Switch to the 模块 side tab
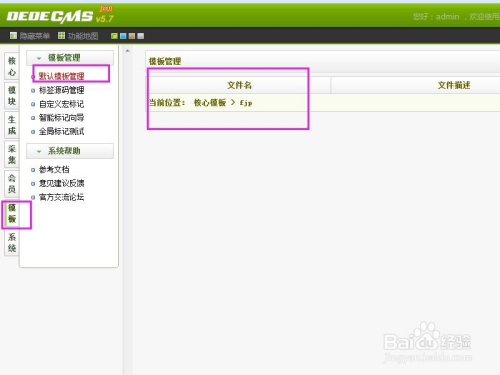Viewport: 500px width, 375px height. pyautogui.click(x=12, y=95)
